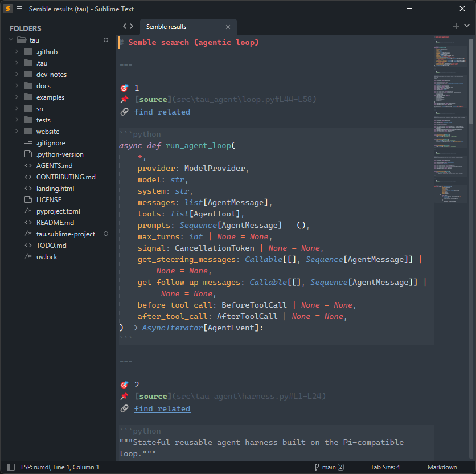Viewport: 476px width, 474px height.
Task: Close the Semble results tab
Action: [x=228, y=27]
